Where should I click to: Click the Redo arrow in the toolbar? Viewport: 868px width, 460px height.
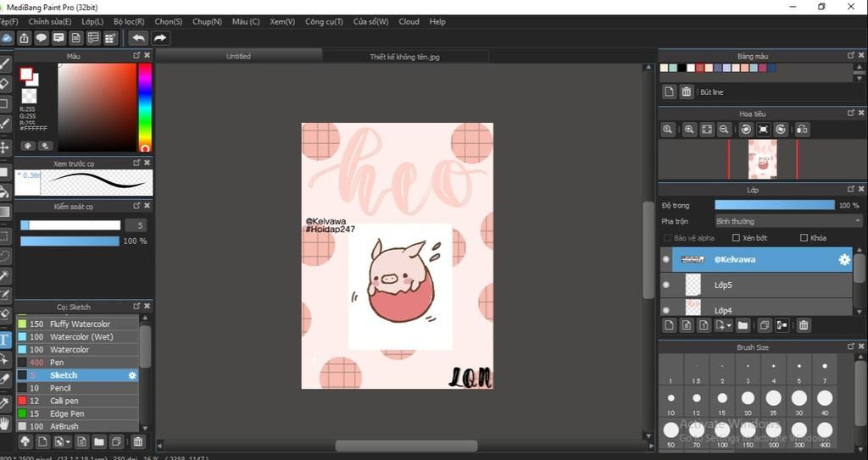160,37
